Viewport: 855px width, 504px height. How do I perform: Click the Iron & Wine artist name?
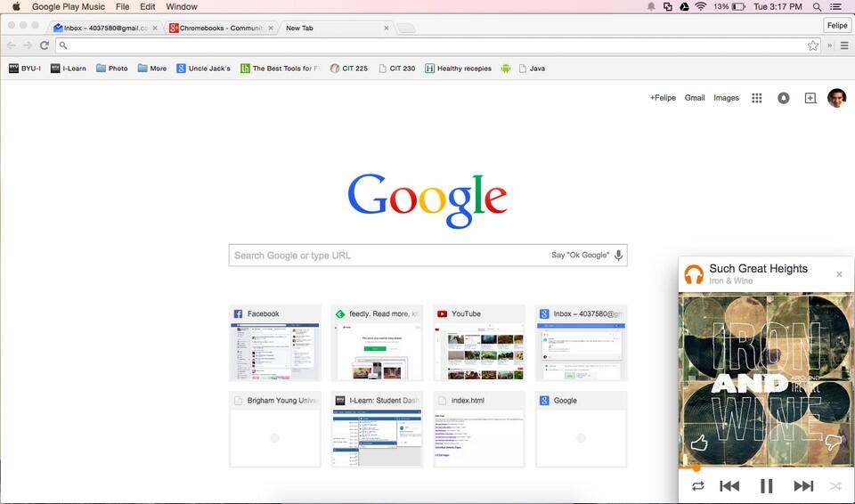point(730,280)
